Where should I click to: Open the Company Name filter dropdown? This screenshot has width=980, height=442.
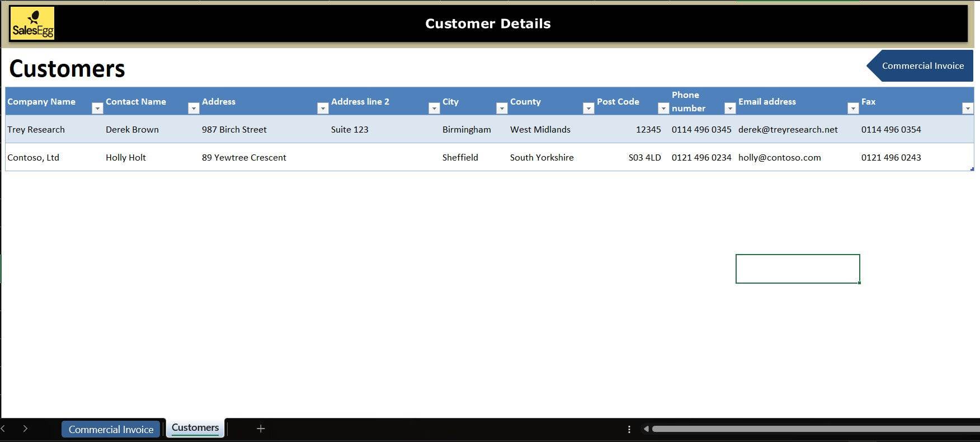[x=97, y=109]
